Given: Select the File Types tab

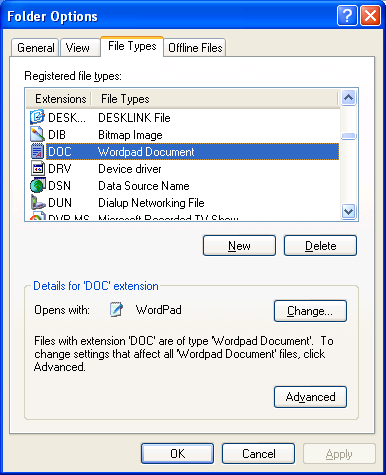Looking at the screenshot, I should (x=132, y=46).
